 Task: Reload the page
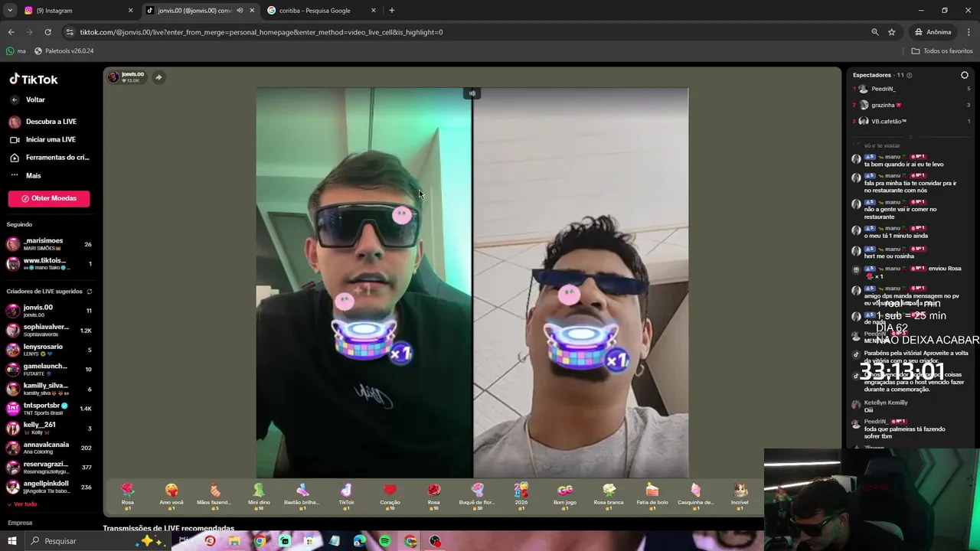coord(48,32)
